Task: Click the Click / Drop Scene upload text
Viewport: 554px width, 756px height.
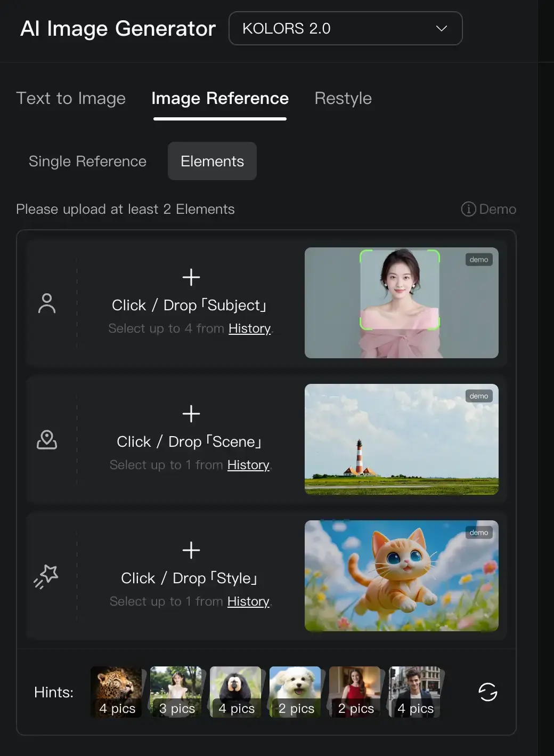Action: click(x=190, y=441)
